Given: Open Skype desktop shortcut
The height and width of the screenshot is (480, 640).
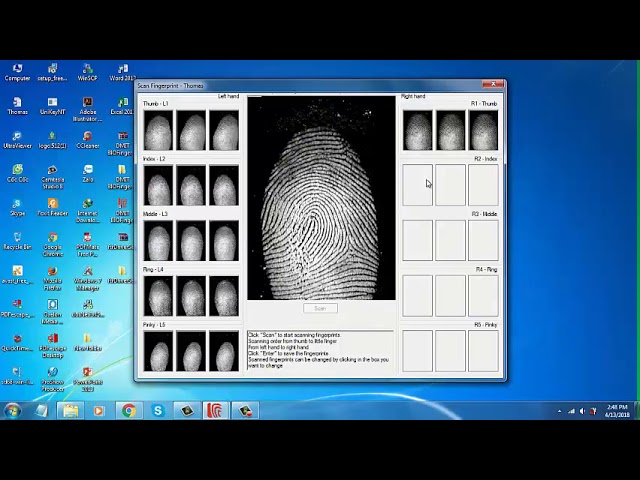Looking at the screenshot, I should [x=17, y=207].
